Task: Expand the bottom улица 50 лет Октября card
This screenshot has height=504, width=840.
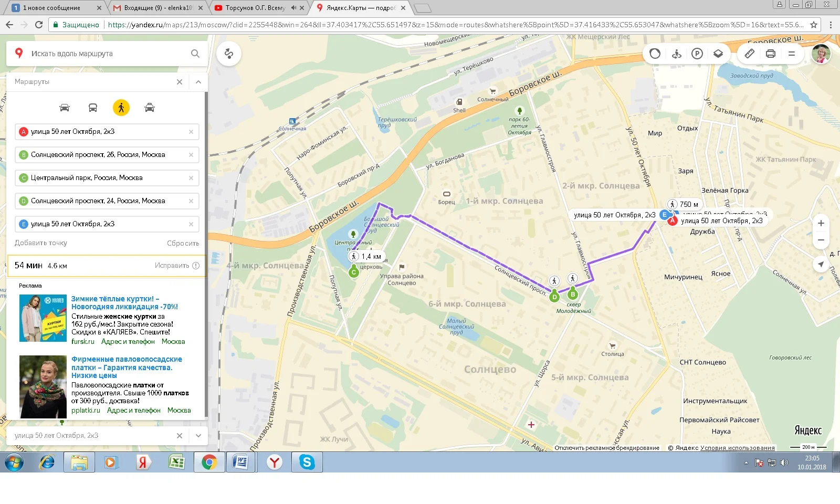Action: tap(198, 436)
